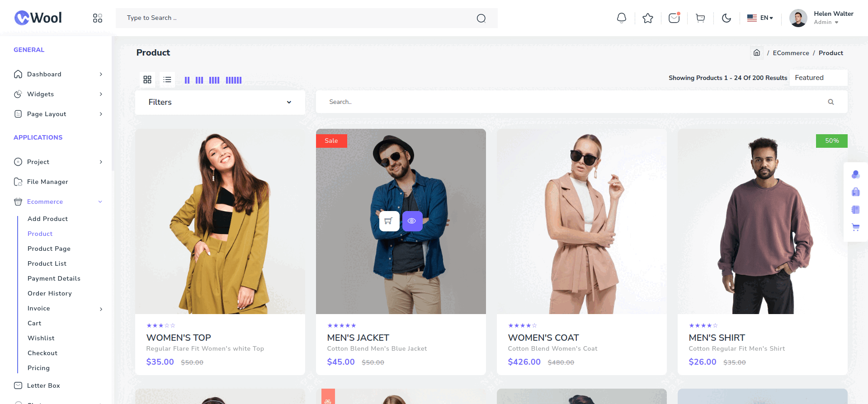Open the Featured sort dropdown
Image resolution: width=868 pixels, height=404 pixels.
point(819,78)
